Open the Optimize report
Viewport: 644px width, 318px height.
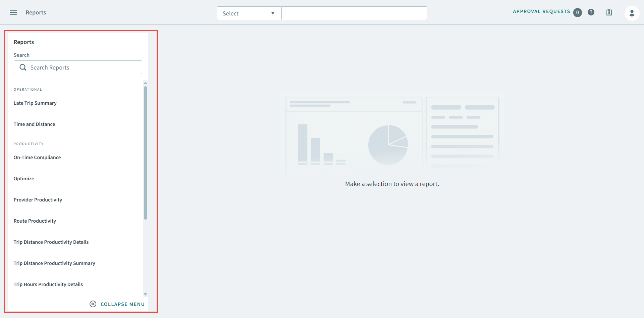tap(23, 178)
